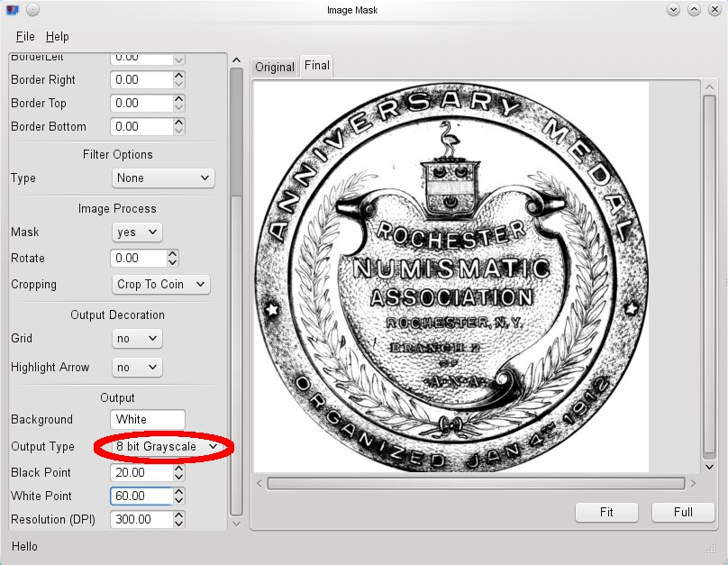Increase Resolution DPI with up arrow
This screenshot has height=565, width=728.
[179, 515]
